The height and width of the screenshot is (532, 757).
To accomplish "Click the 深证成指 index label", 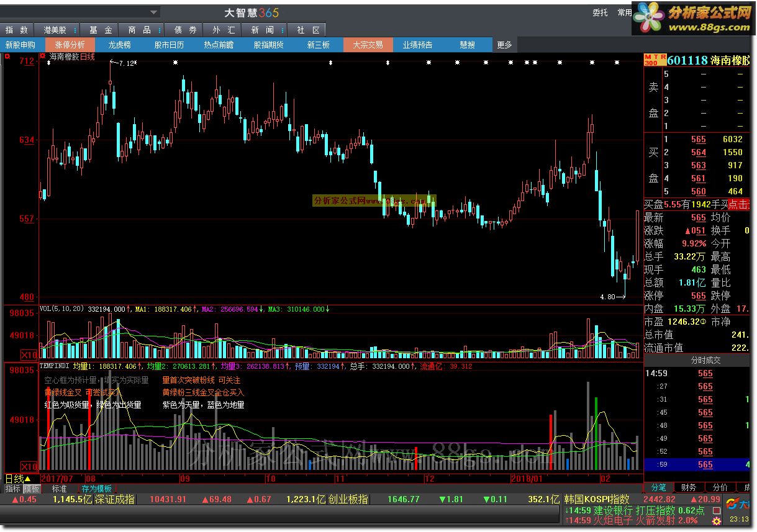I will point(115,499).
